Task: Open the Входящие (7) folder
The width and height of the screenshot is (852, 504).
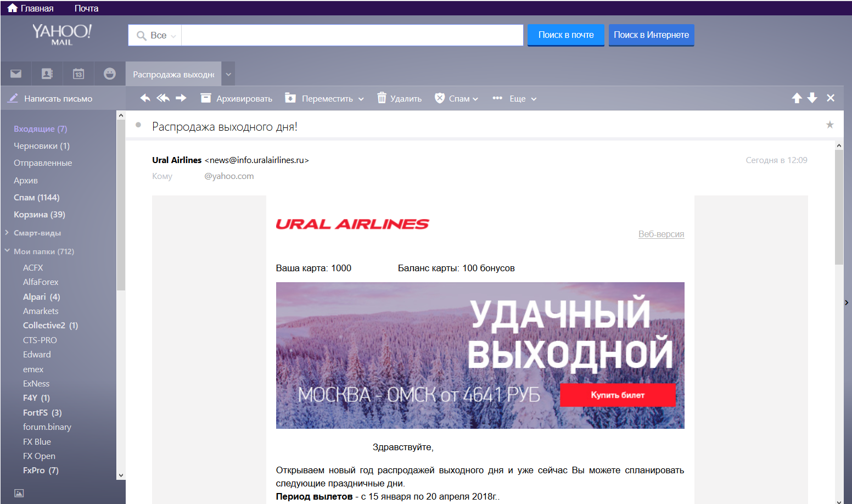Action: coord(40,128)
